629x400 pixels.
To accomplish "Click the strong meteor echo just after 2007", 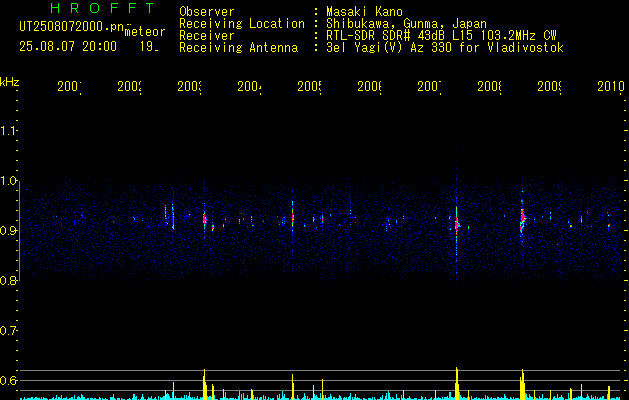I will point(457,223).
